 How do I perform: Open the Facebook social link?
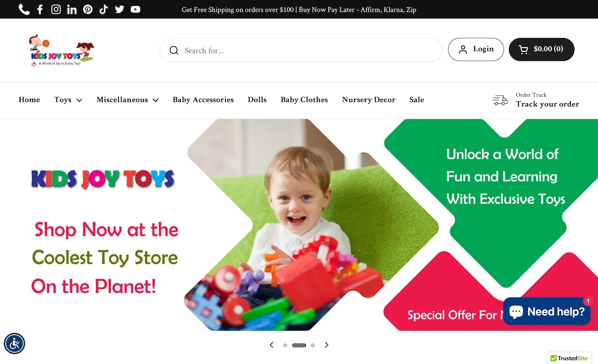coord(40,9)
